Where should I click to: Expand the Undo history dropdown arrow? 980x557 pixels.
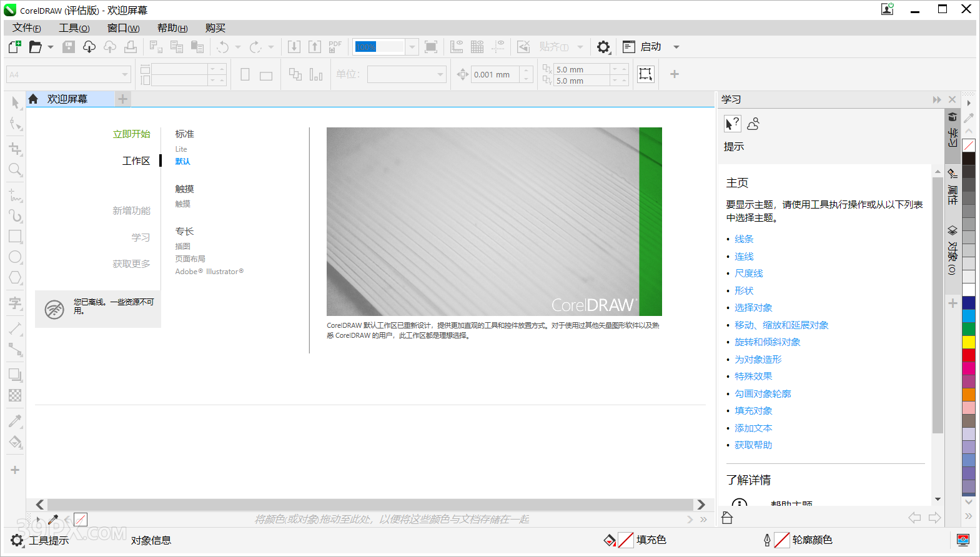tap(238, 47)
